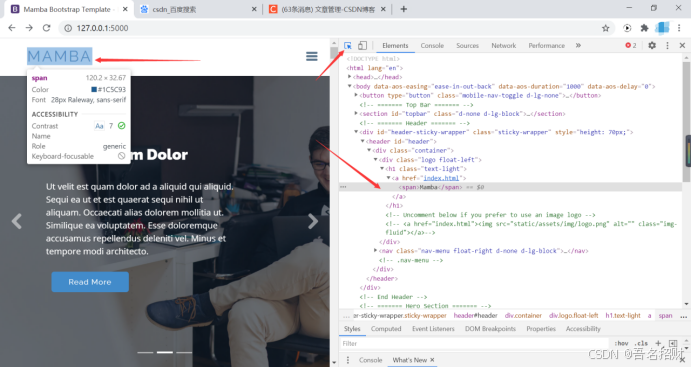Collapse the h1 text-light node
692x368 pixels.
382,169
